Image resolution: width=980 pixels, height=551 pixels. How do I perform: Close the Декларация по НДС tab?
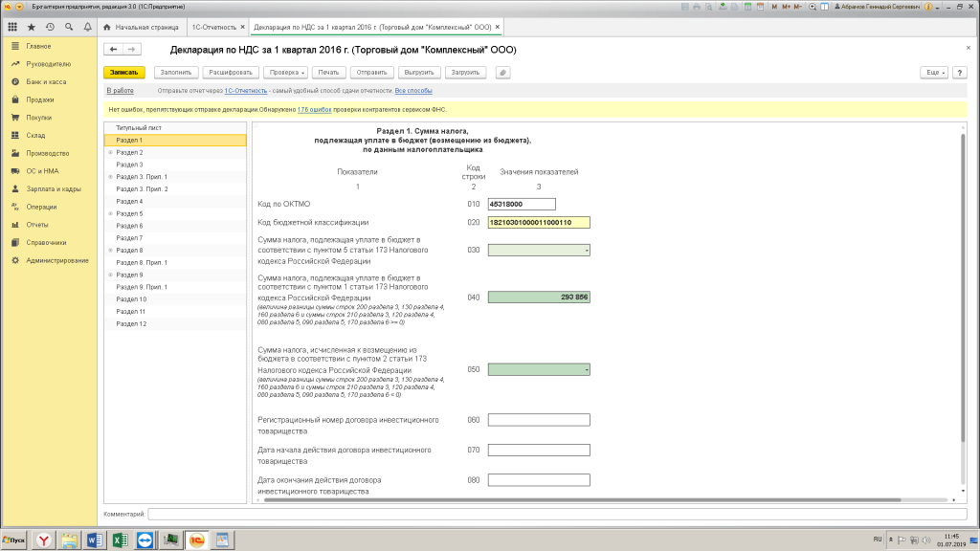pyautogui.click(x=498, y=27)
